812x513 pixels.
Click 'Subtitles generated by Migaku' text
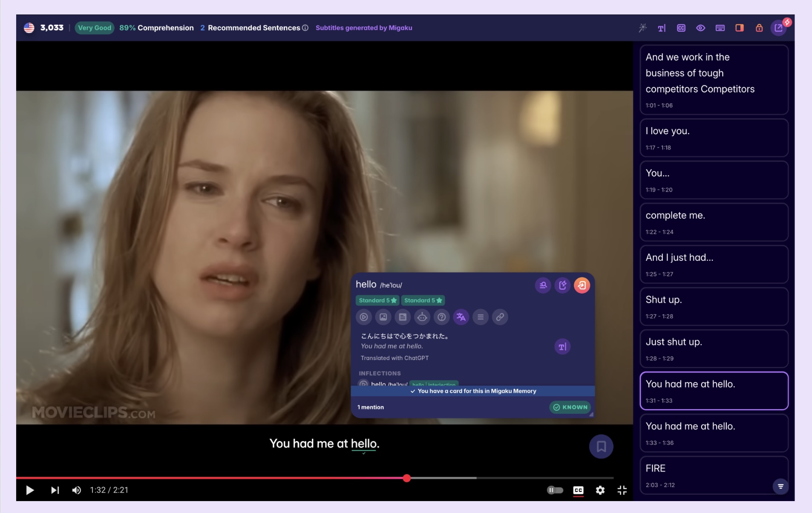[364, 28]
